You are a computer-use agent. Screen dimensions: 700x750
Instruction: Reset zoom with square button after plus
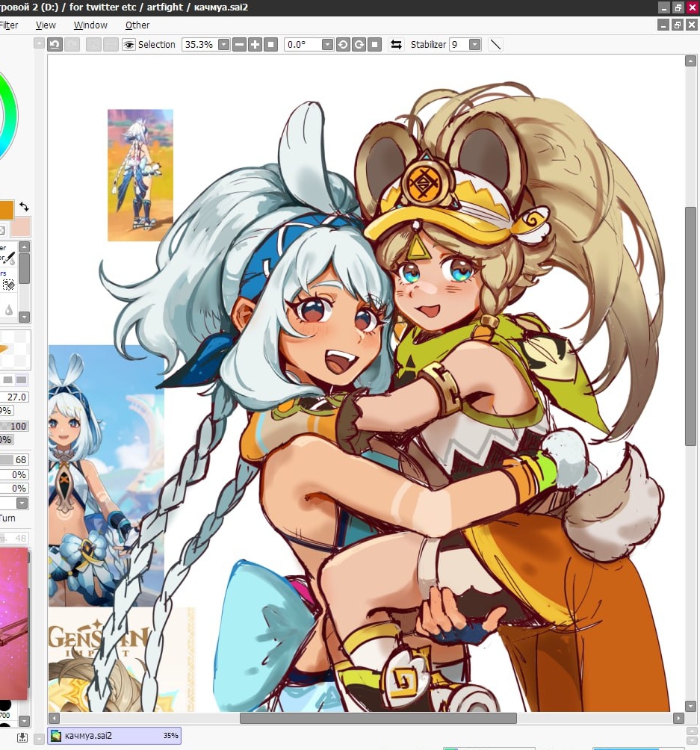pyautogui.click(x=270, y=45)
